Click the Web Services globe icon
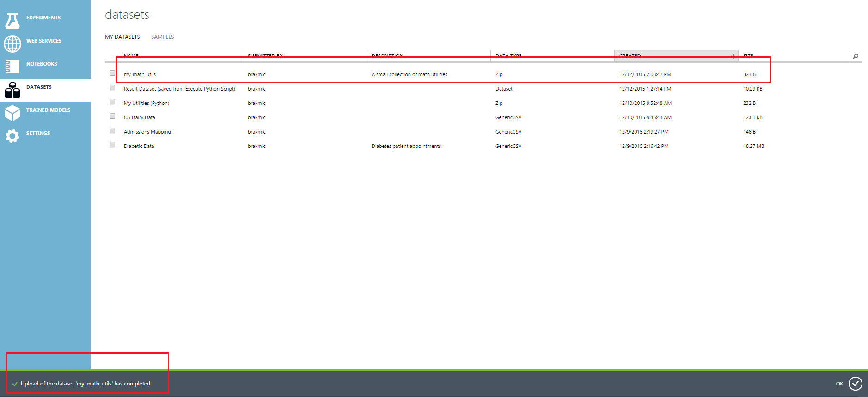This screenshot has width=868, height=397. pos(12,44)
